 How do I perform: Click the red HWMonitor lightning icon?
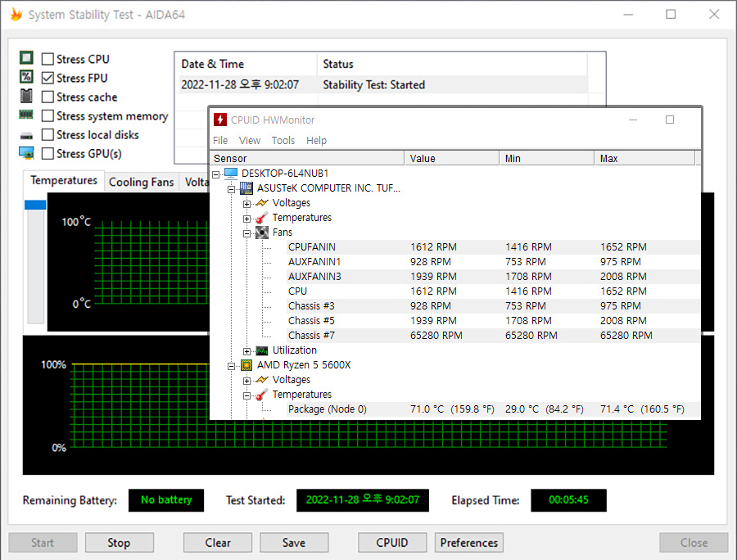pyautogui.click(x=220, y=120)
